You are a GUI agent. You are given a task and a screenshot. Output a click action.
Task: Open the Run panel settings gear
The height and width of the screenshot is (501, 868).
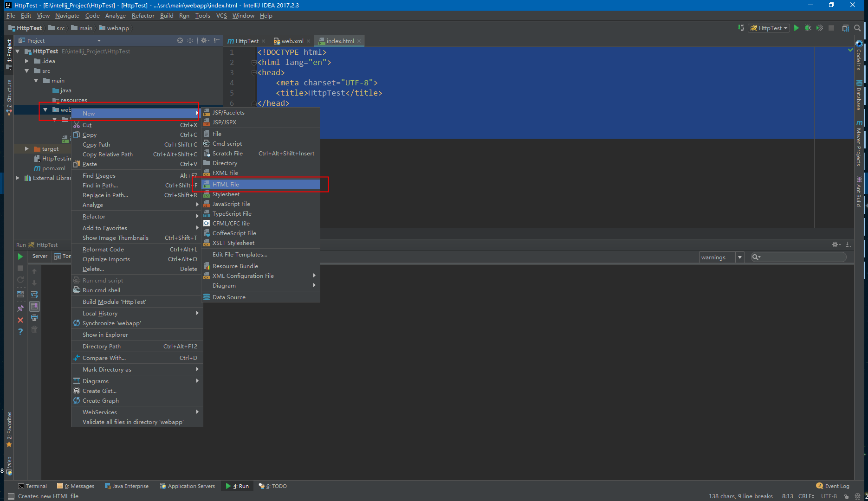835,244
